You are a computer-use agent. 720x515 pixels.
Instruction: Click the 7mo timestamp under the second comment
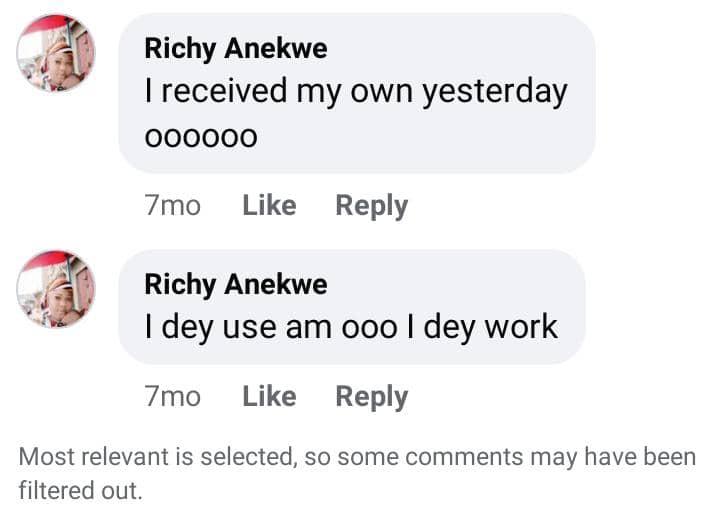pyautogui.click(x=172, y=397)
